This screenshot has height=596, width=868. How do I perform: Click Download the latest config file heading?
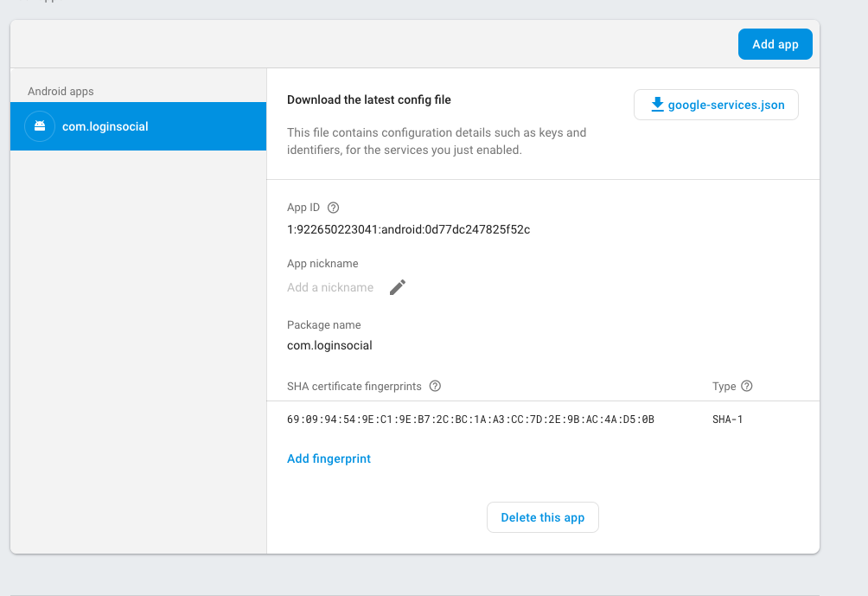[x=369, y=99]
